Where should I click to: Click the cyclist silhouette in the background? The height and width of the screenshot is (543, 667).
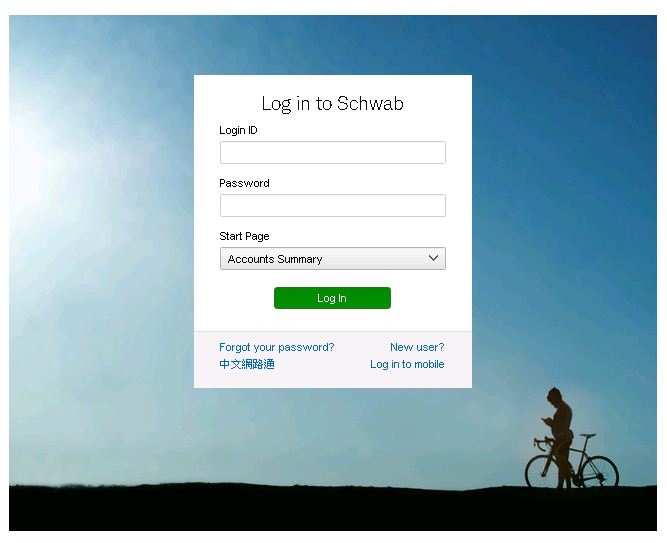click(x=561, y=436)
